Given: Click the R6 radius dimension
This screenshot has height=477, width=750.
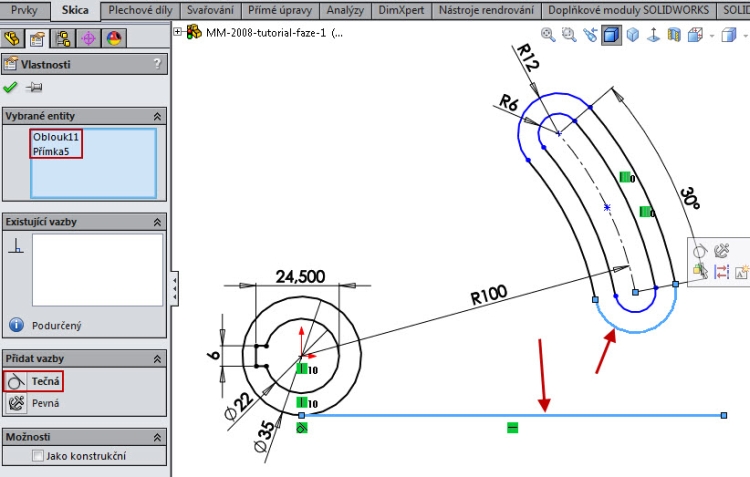Looking at the screenshot, I should (x=508, y=102).
